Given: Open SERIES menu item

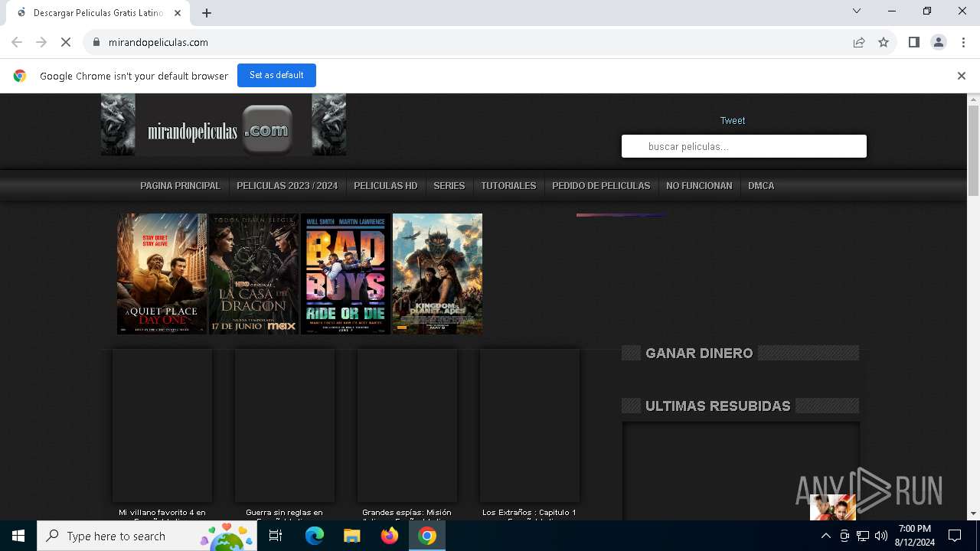Looking at the screenshot, I should 449,186.
